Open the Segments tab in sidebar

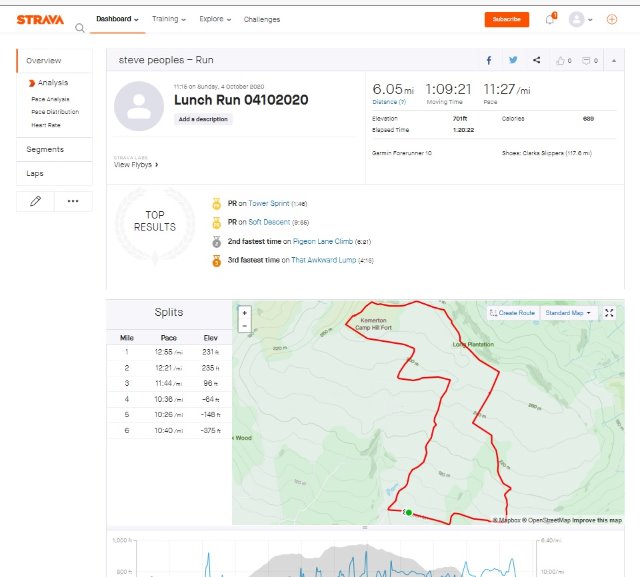45,149
